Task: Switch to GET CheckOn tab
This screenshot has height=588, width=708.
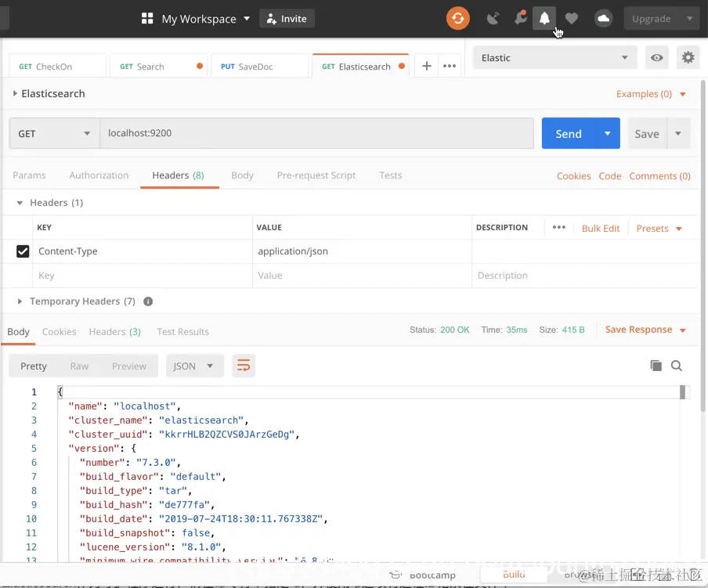Action: click(x=57, y=67)
